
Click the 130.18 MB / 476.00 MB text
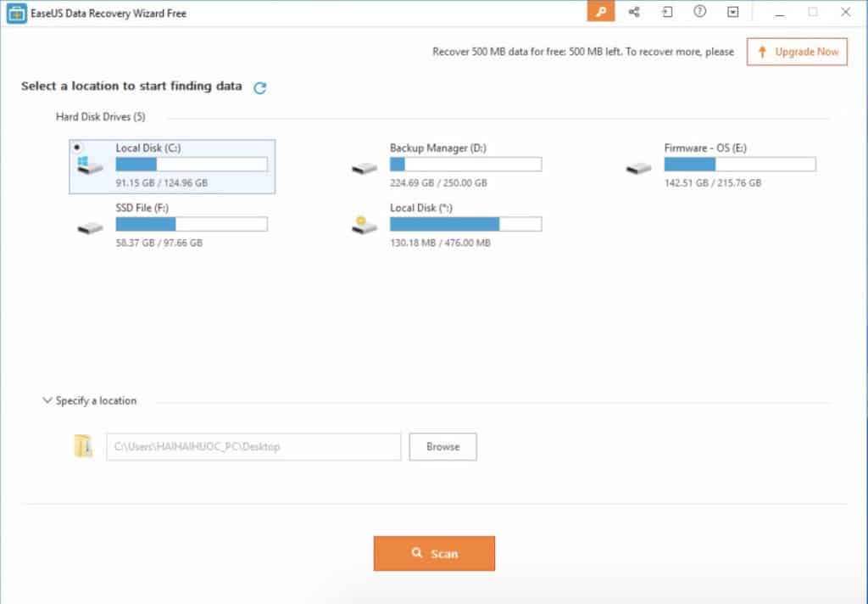point(440,243)
